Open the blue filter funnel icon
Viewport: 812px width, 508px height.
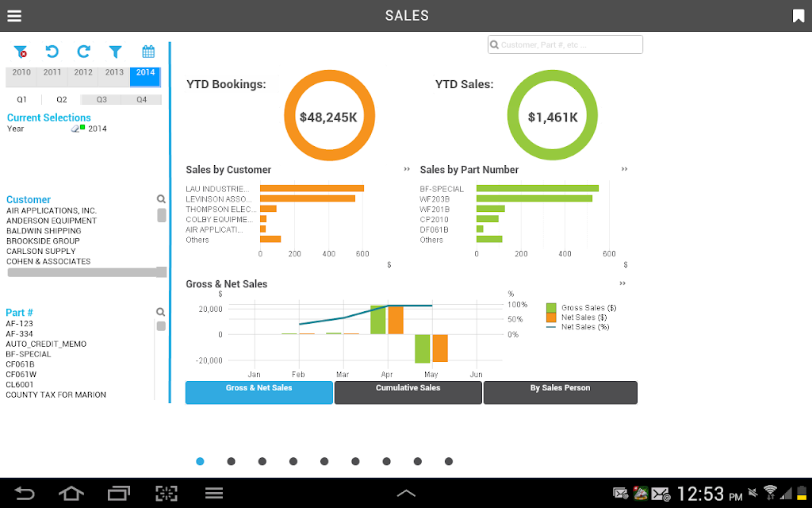click(116, 52)
